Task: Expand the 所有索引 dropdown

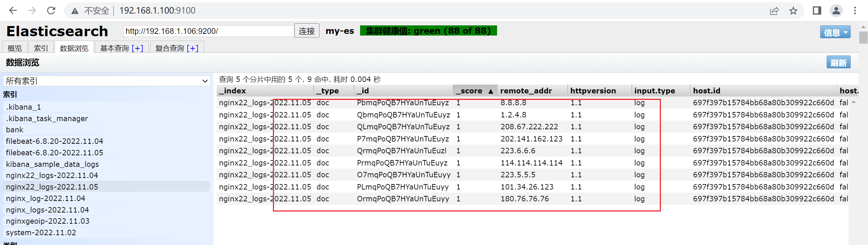Action: (x=107, y=81)
